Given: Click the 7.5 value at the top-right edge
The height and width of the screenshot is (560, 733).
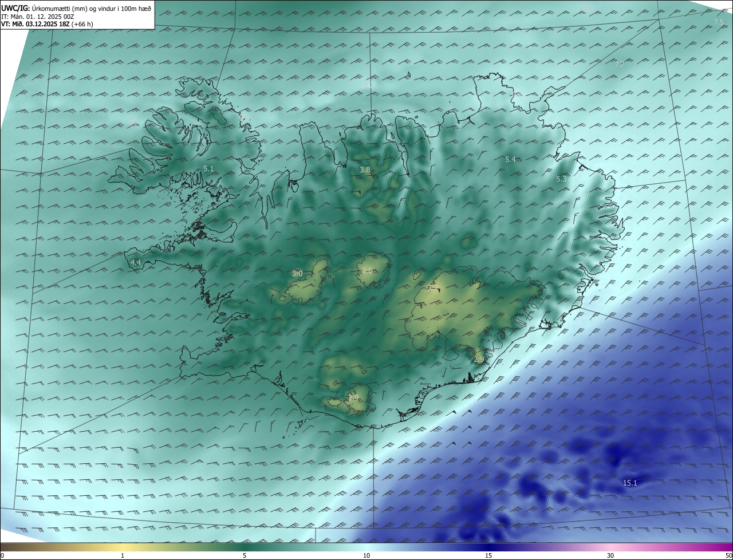Looking at the screenshot, I should (719, 22).
